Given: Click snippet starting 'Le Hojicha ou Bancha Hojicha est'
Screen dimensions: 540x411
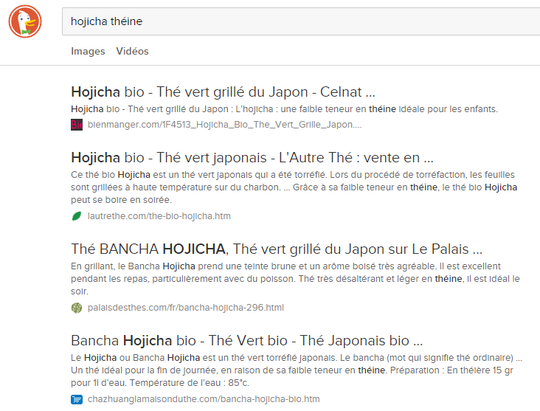Looking at the screenshot, I should click(297, 370).
